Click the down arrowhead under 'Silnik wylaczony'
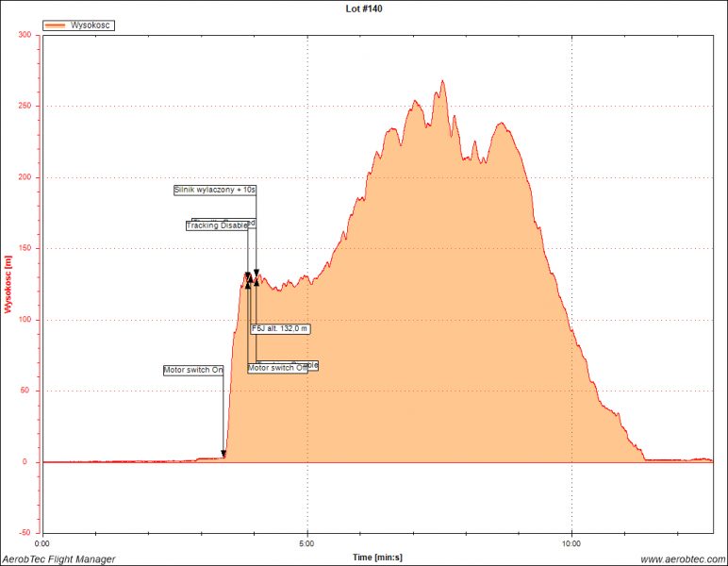Viewport: 728px width, 566px height. coord(256,274)
